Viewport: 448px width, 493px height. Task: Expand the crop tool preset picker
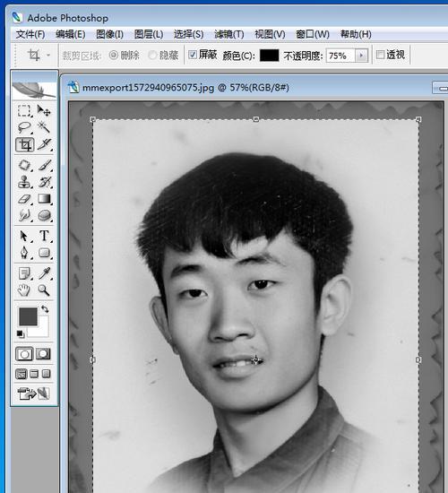[x=48, y=56]
